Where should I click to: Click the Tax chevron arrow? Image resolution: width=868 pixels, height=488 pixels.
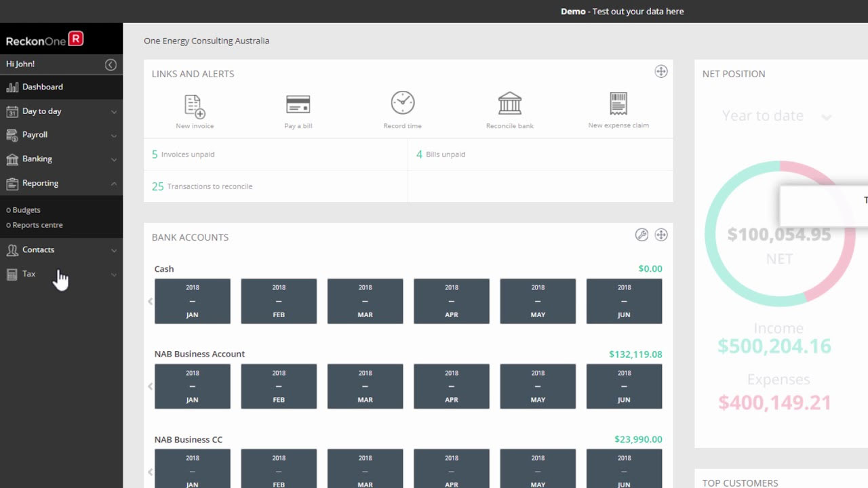click(114, 274)
